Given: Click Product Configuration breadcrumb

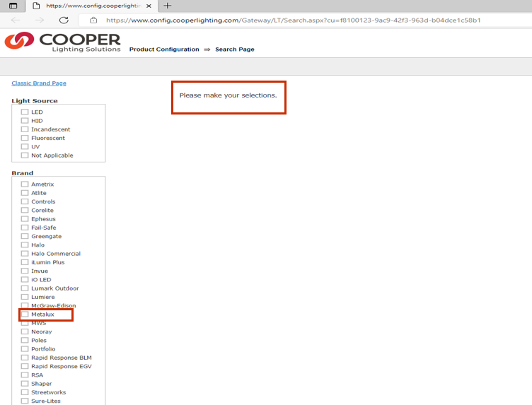Looking at the screenshot, I should click(x=164, y=49).
